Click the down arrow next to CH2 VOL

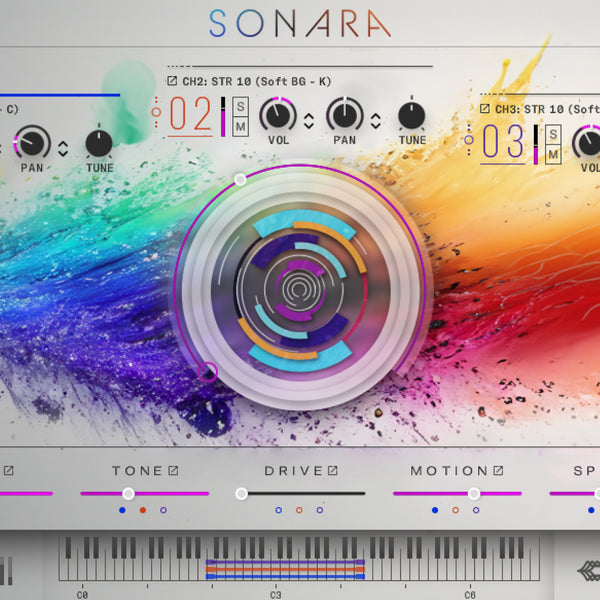[309, 125]
